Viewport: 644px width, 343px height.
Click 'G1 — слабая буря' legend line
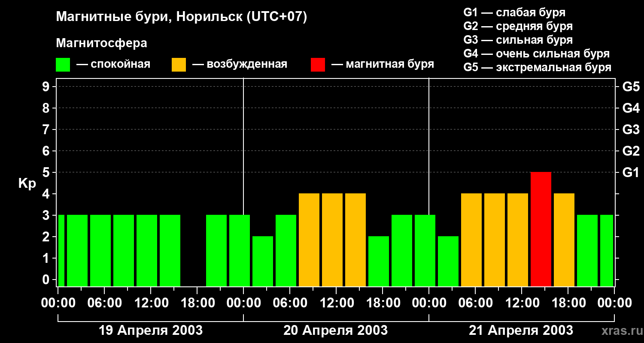(514, 12)
